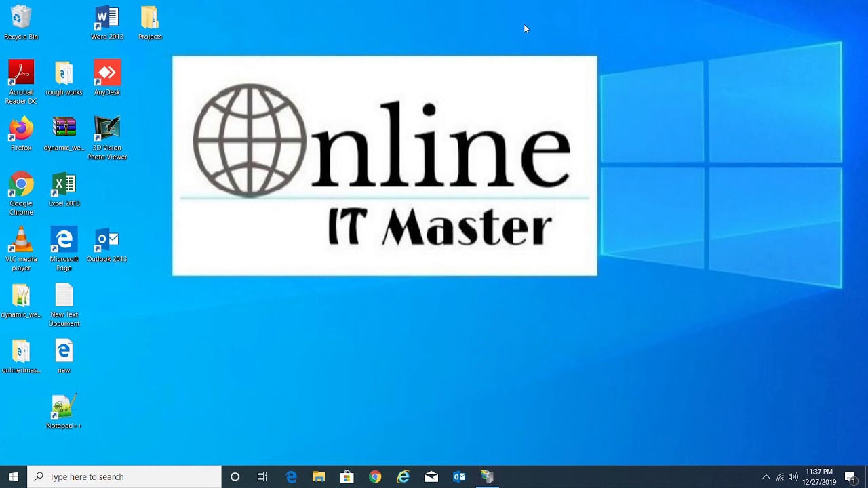Launch Microsoft Edge from the taskbar
868x488 pixels.
[x=291, y=476]
